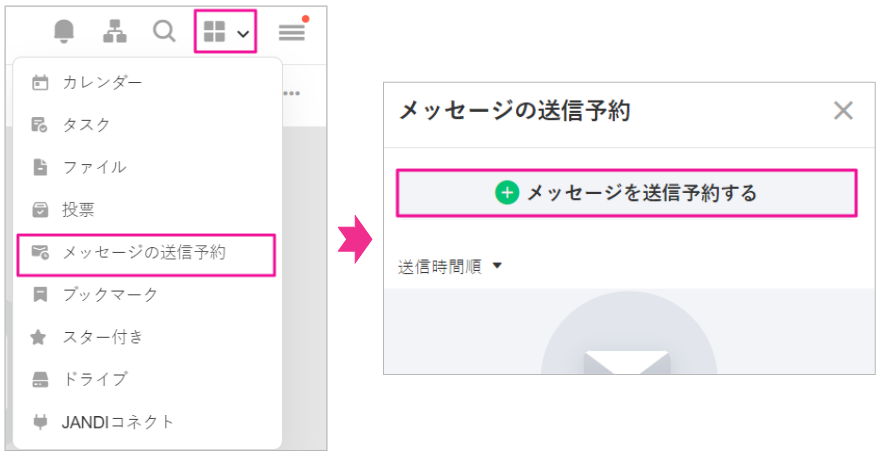The image size is (885, 458).
Task: Click the plug icon beside JANDIコネクト
Action: pyautogui.click(x=40, y=422)
